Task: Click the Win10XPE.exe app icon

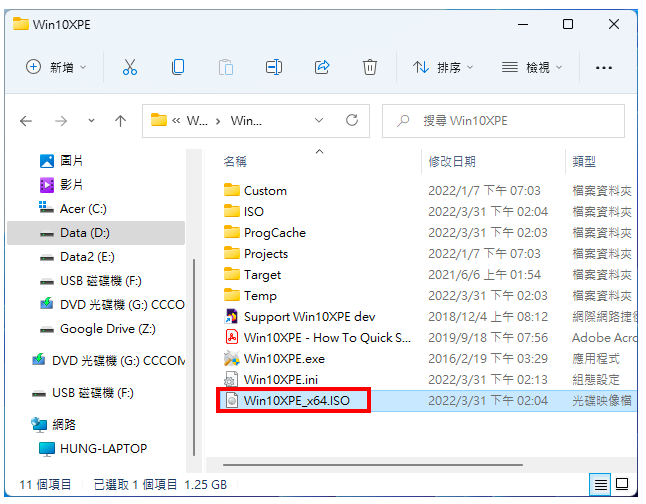Action: click(232, 359)
